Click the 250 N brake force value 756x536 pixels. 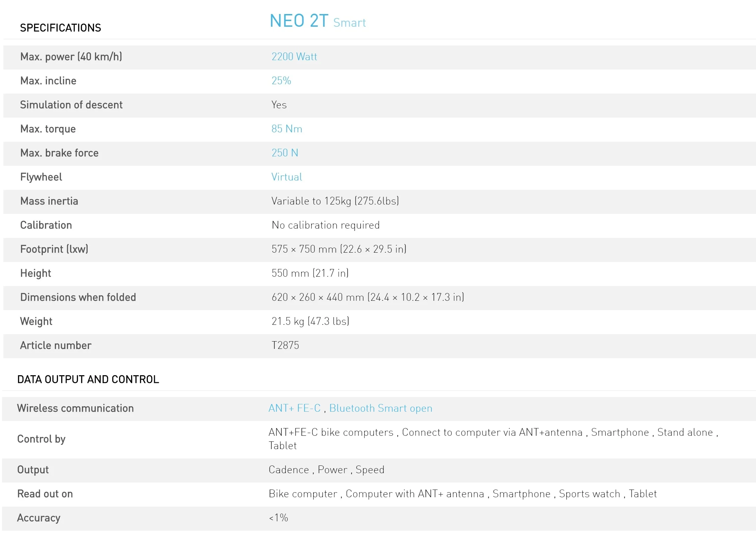[x=285, y=153]
